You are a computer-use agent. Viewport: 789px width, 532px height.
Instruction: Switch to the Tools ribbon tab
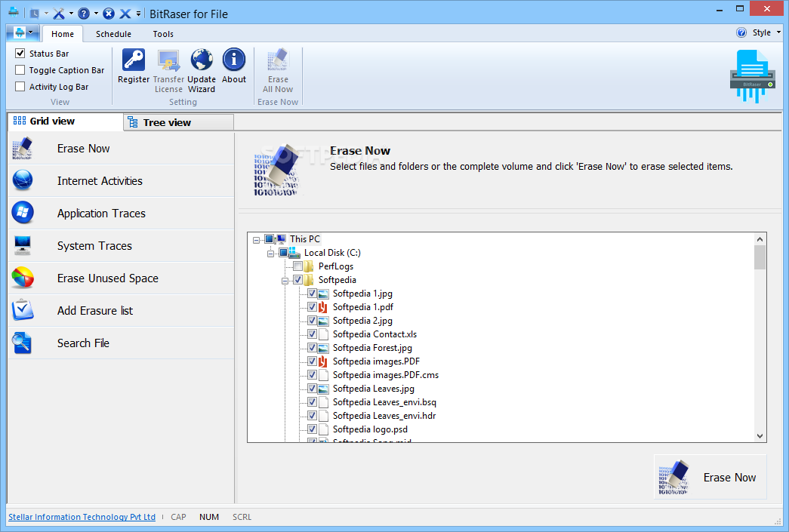[x=163, y=34]
